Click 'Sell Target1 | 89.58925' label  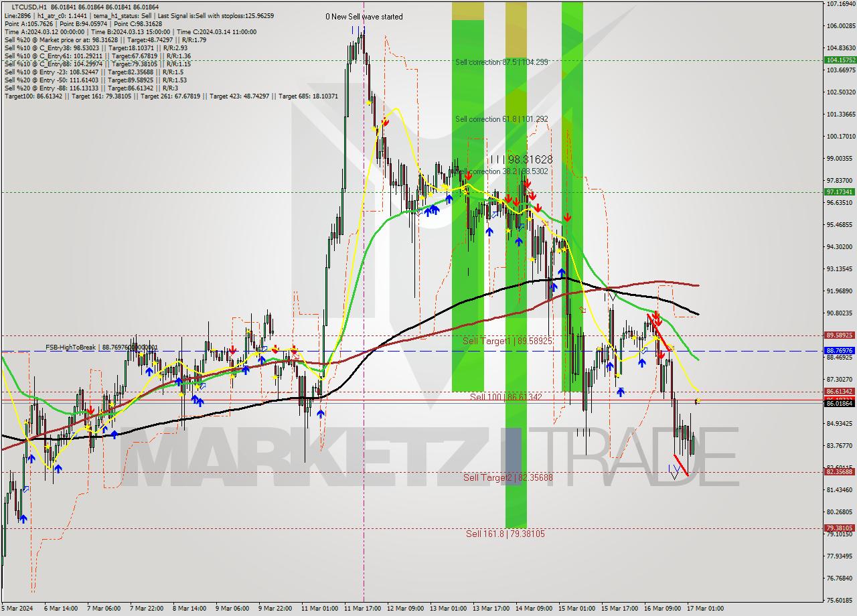click(x=508, y=341)
